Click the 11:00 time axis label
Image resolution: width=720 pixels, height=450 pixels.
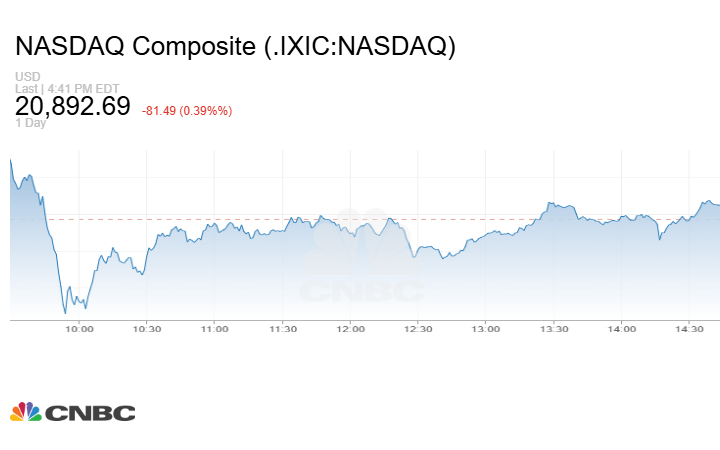coord(215,329)
